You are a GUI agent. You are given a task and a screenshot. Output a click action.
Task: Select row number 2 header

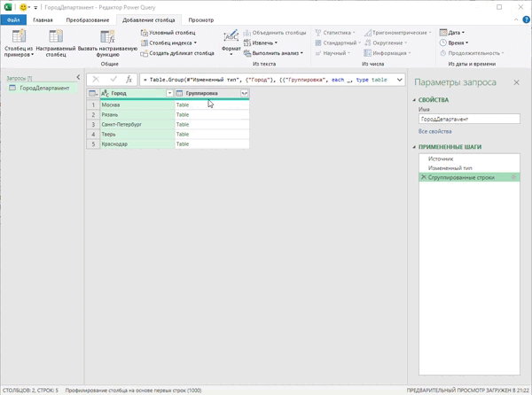(x=93, y=115)
